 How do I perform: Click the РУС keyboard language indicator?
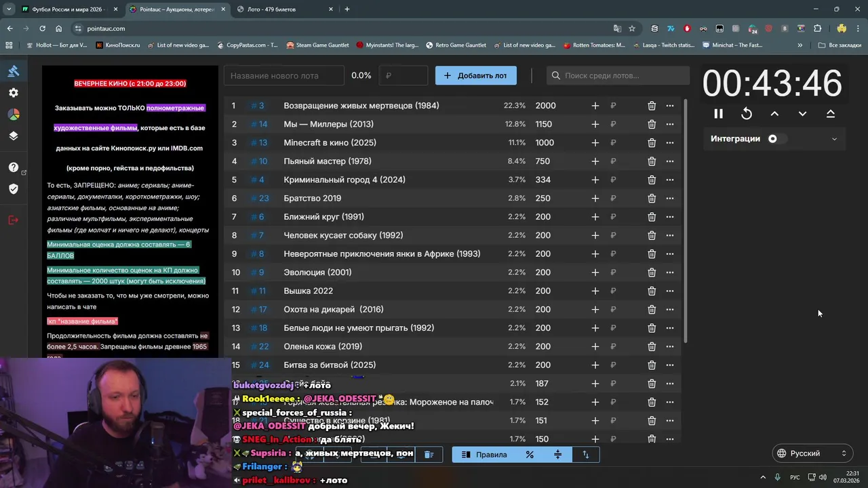point(795,477)
